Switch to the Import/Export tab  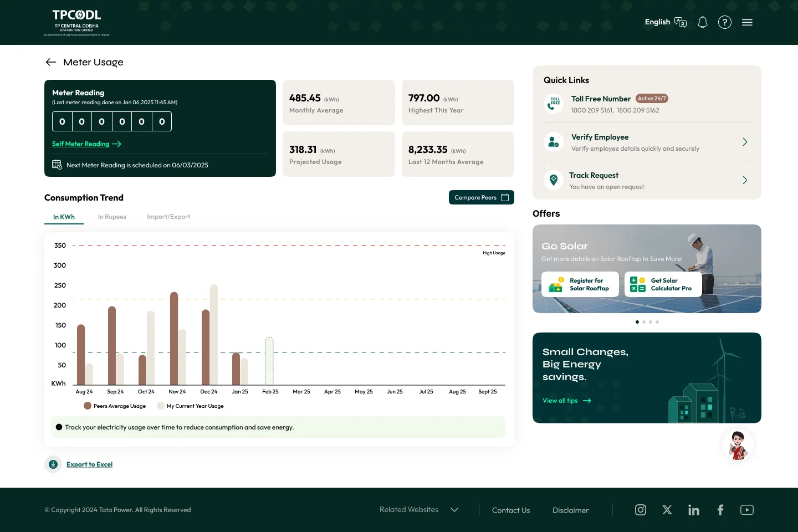click(168, 217)
